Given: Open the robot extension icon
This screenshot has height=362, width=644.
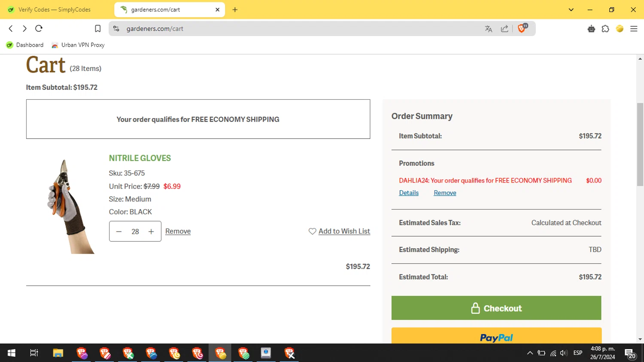Looking at the screenshot, I should 591,29.
